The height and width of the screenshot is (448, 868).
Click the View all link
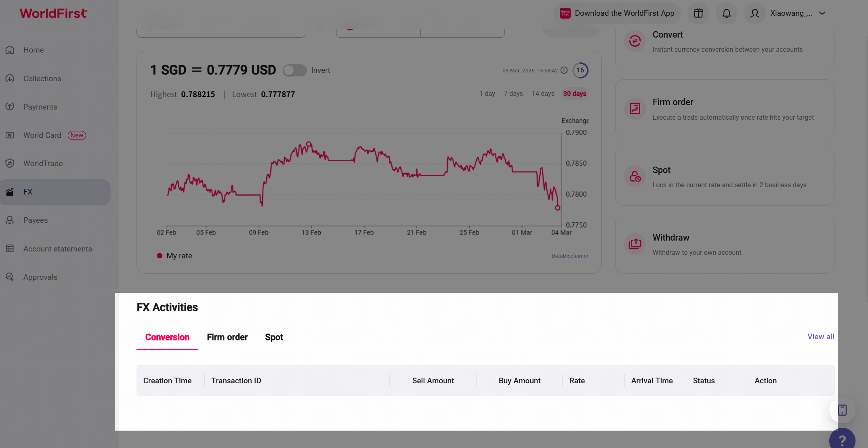[x=820, y=336]
